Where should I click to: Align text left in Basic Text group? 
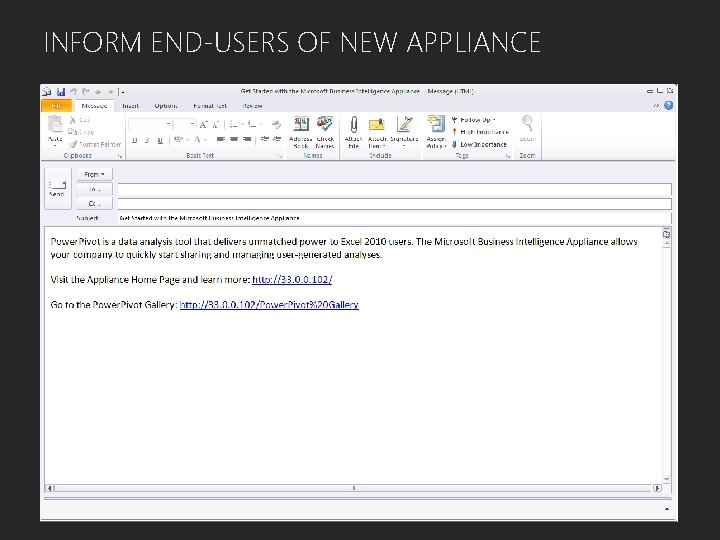click(x=221, y=139)
